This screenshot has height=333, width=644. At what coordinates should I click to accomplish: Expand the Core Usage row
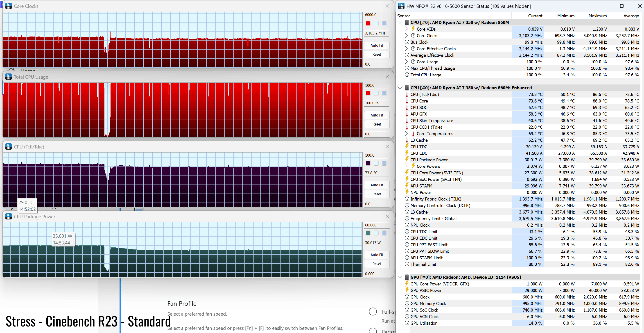[407, 62]
